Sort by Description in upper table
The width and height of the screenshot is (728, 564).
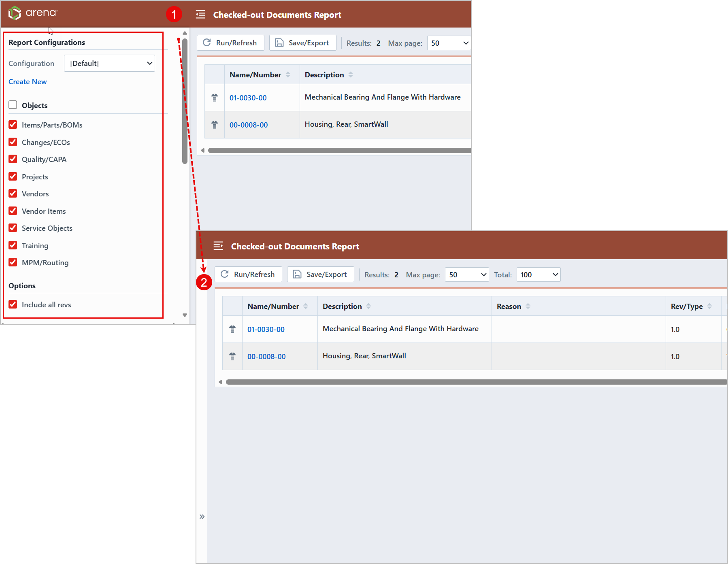[x=351, y=74]
